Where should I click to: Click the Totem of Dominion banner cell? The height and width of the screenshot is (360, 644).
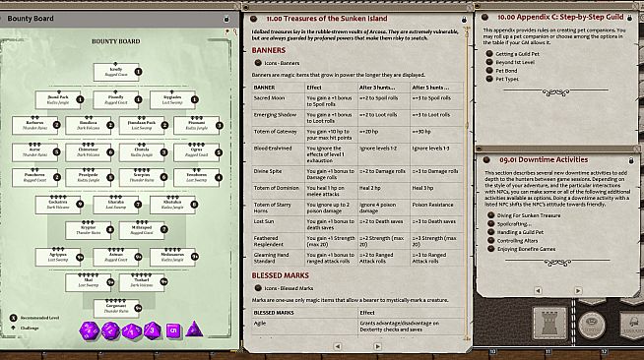pos(278,191)
